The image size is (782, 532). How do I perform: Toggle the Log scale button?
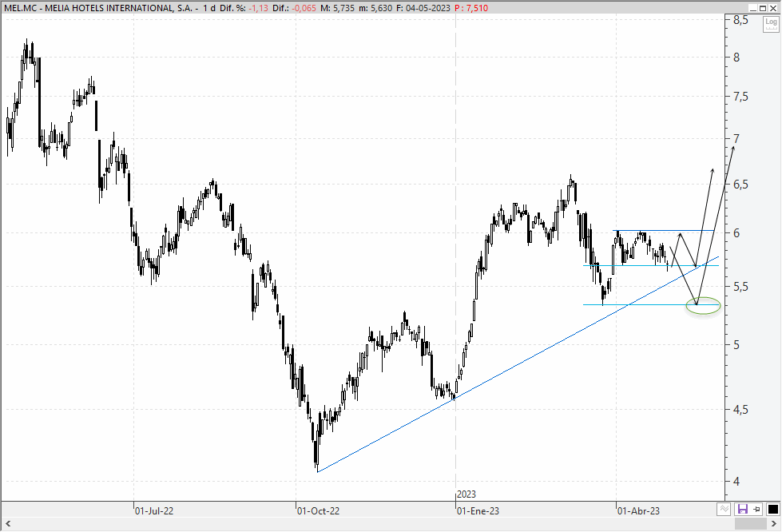tap(771, 24)
